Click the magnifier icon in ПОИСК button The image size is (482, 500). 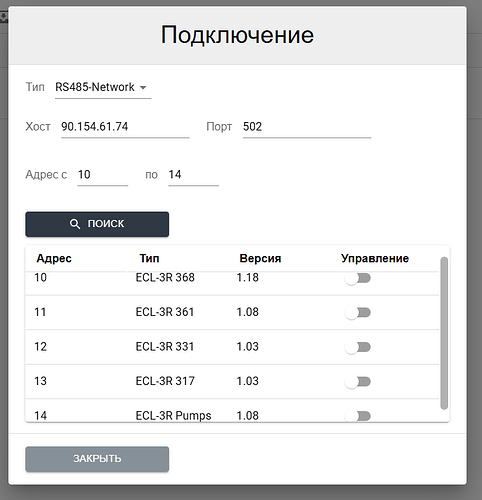[x=75, y=224]
